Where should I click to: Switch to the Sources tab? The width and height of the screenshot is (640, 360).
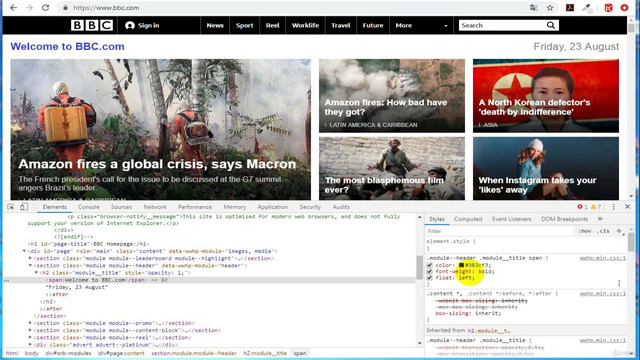point(122,207)
